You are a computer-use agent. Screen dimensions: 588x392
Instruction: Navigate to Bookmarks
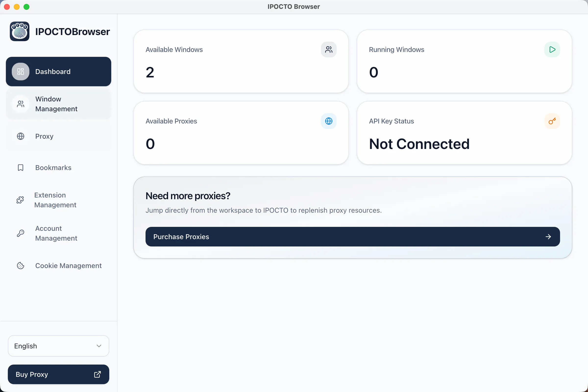point(59,168)
